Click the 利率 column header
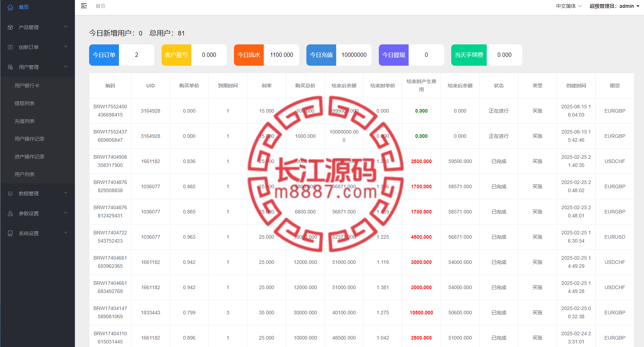 click(267, 86)
